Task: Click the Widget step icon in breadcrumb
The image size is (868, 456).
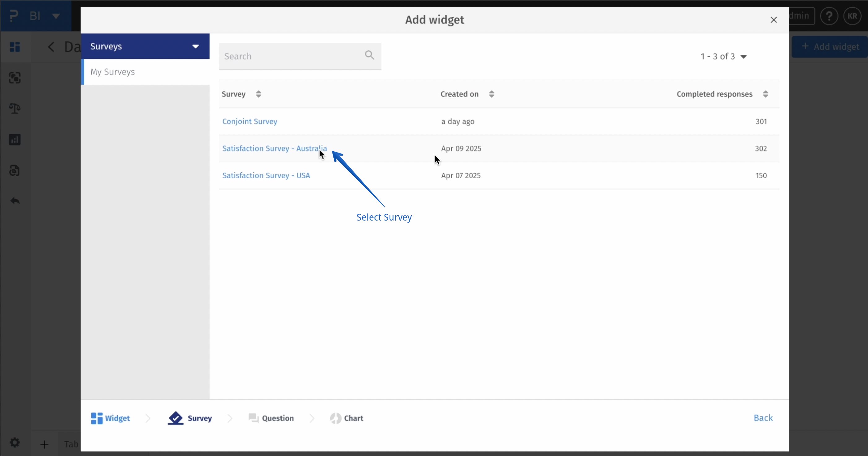Action: tap(97, 418)
